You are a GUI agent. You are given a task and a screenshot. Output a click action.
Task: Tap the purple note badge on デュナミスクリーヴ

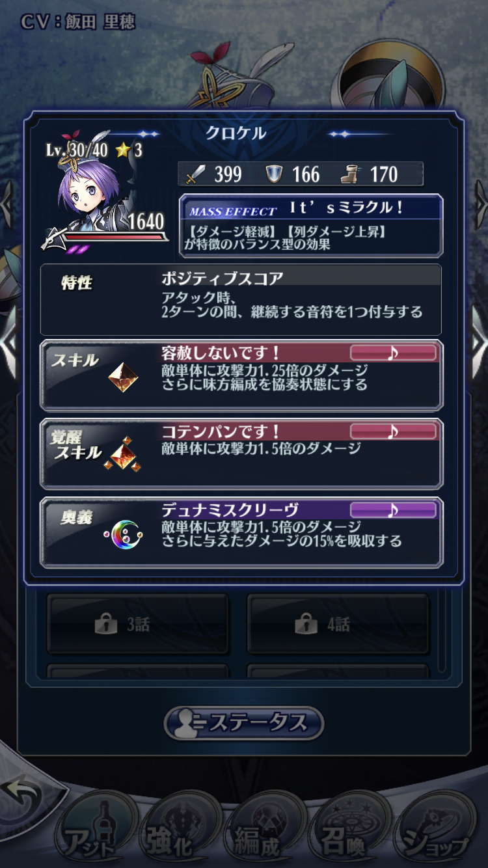point(393,509)
